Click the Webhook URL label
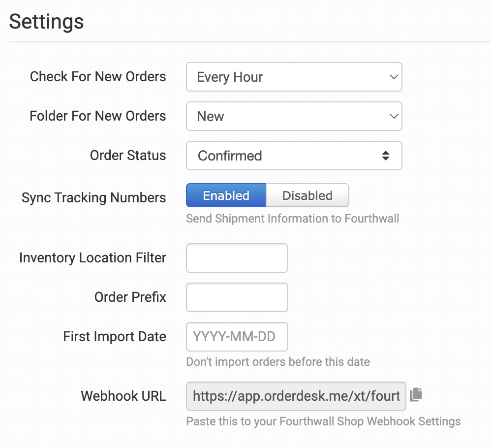 click(x=123, y=396)
